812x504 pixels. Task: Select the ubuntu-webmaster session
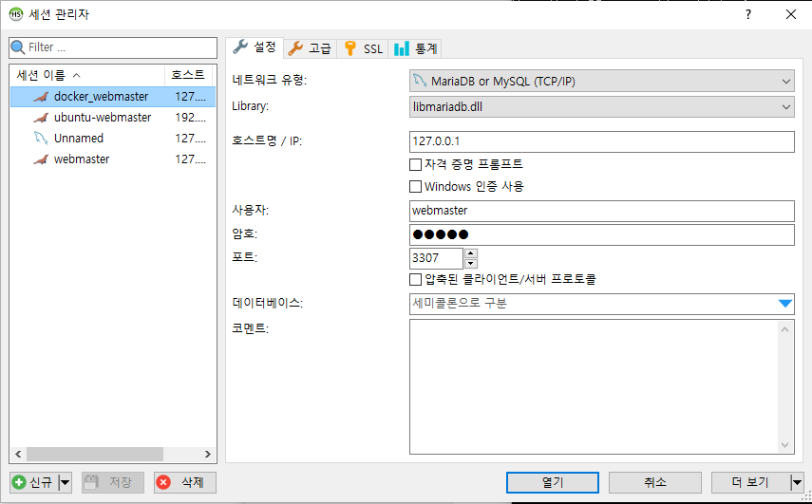point(113,118)
